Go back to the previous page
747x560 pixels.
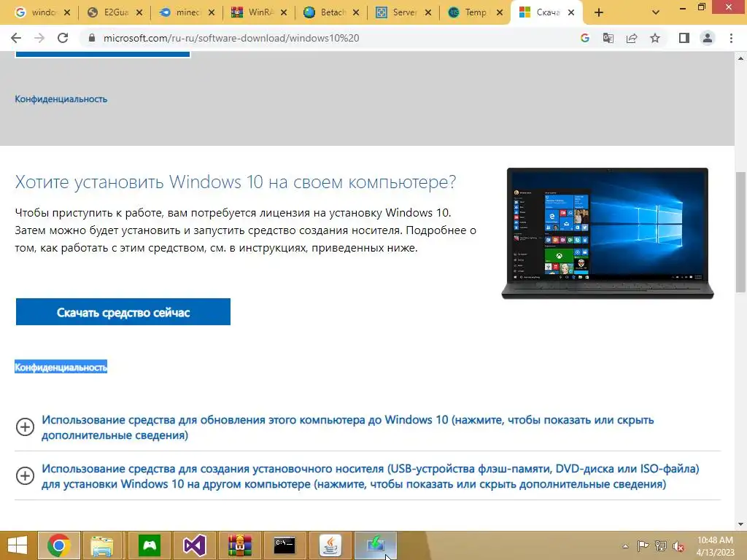[x=16, y=38]
